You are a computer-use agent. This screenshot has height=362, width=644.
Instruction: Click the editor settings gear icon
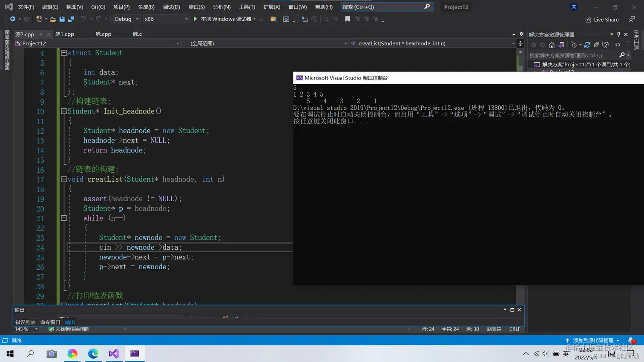point(521,34)
